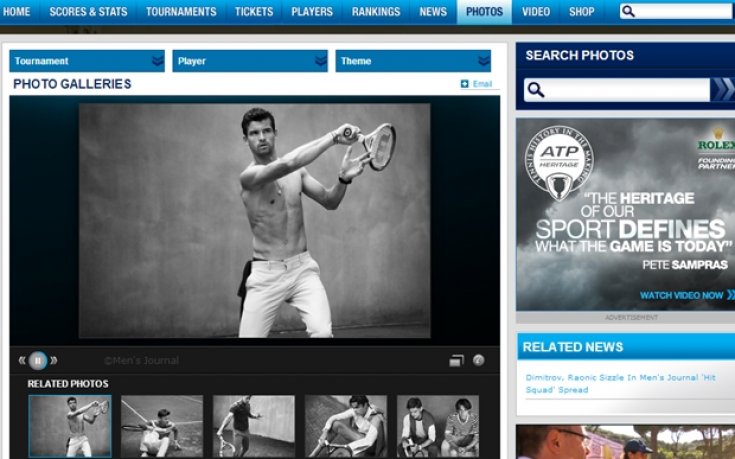Submit photo search with the arrow button
Image resolution: width=735 pixels, height=459 pixels.
(x=722, y=90)
